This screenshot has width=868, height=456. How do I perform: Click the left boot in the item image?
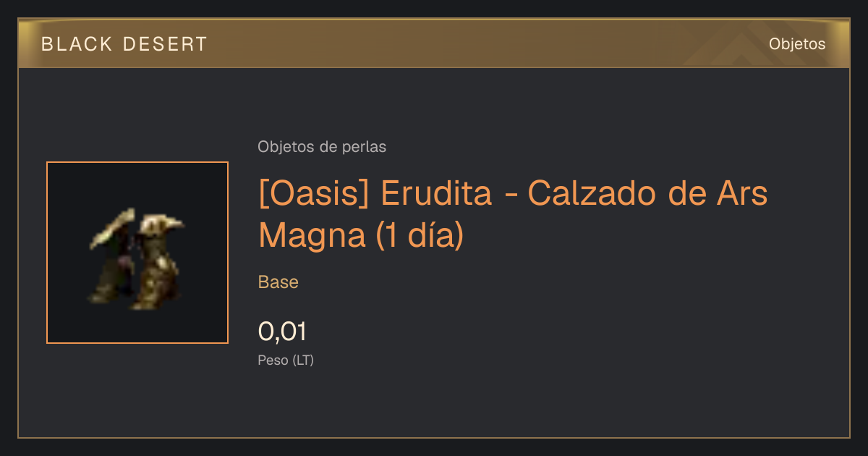click(112, 257)
